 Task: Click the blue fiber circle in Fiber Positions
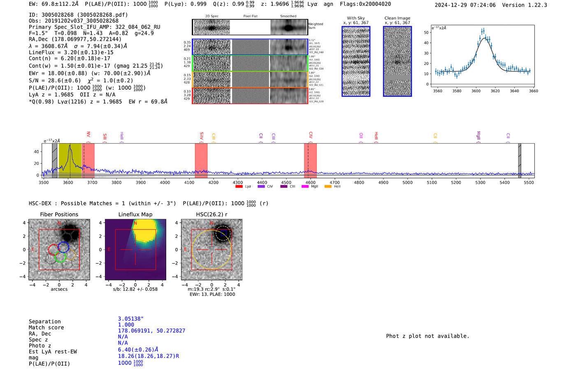point(63,247)
